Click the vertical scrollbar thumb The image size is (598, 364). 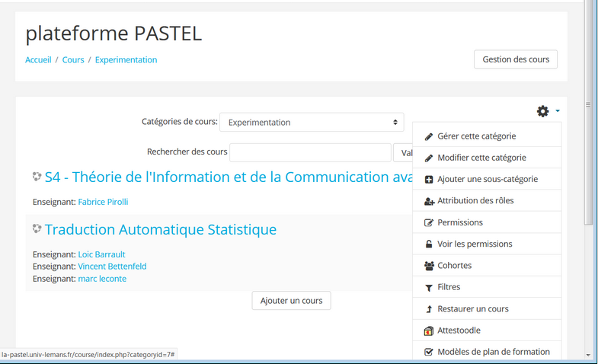[x=587, y=114]
